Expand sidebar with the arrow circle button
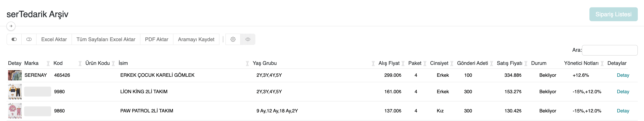The image size is (644, 121). pyautogui.click(x=11, y=26)
